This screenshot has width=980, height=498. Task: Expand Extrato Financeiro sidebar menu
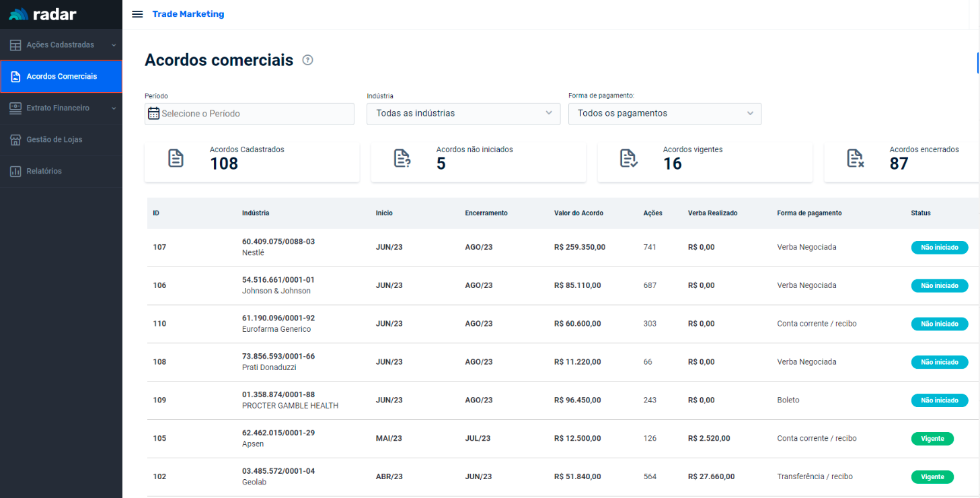tap(61, 108)
